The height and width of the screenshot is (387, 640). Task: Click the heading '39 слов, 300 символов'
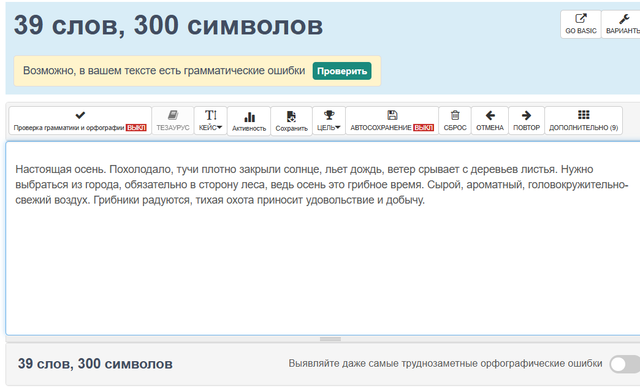coord(169,25)
